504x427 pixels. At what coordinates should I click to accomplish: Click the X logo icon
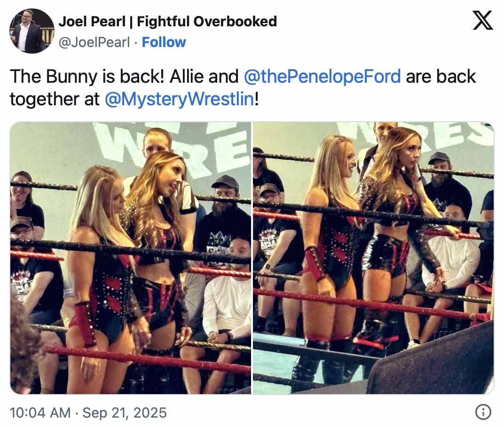pyautogui.click(x=483, y=20)
